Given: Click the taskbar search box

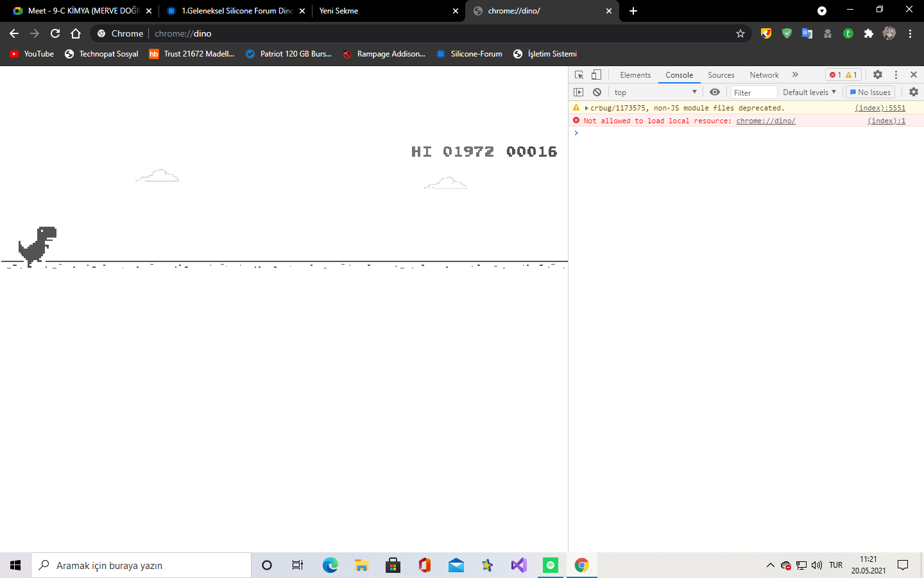Looking at the screenshot, I should coord(141,565).
